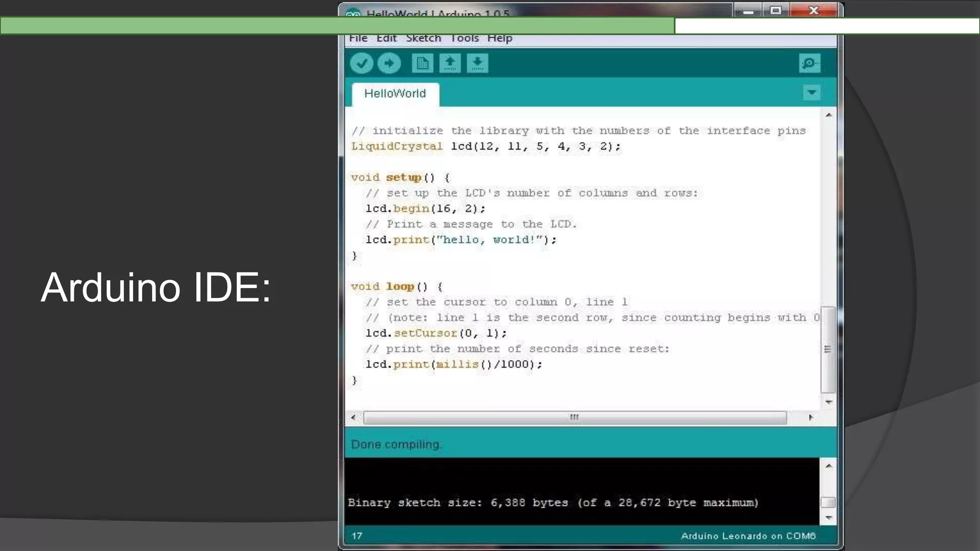The width and height of the screenshot is (980, 551).
Task: Click the editor scroll up arrow
Action: point(829,115)
